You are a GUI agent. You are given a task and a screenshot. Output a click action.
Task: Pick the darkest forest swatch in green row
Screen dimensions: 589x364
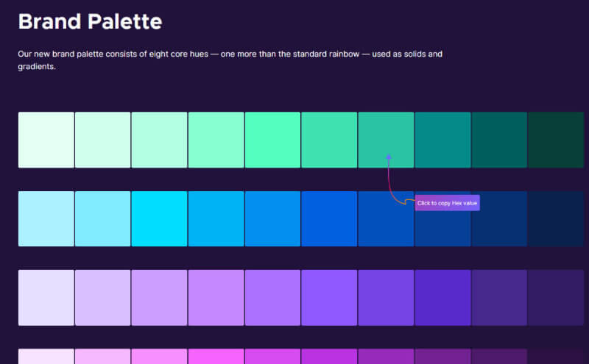556,140
